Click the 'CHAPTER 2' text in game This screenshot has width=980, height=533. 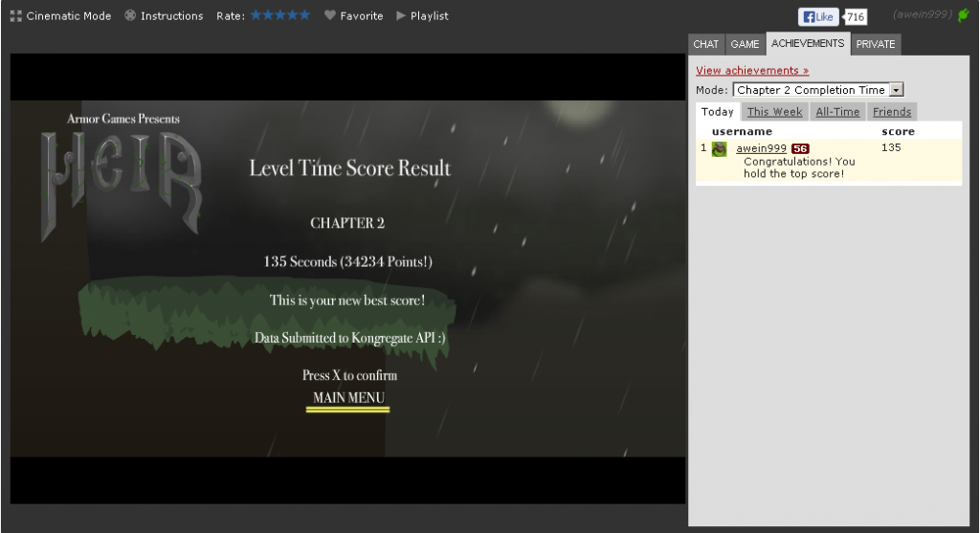pos(347,223)
